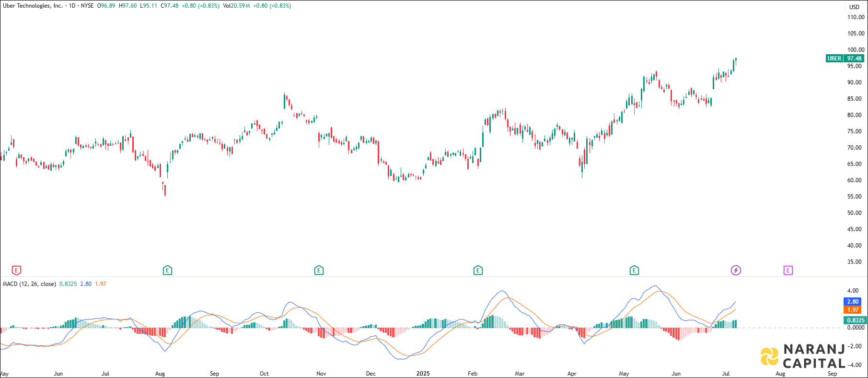Click the Vol20.59M volume readout
This screenshot has height=378, width=868.
(x=236, y=6)
